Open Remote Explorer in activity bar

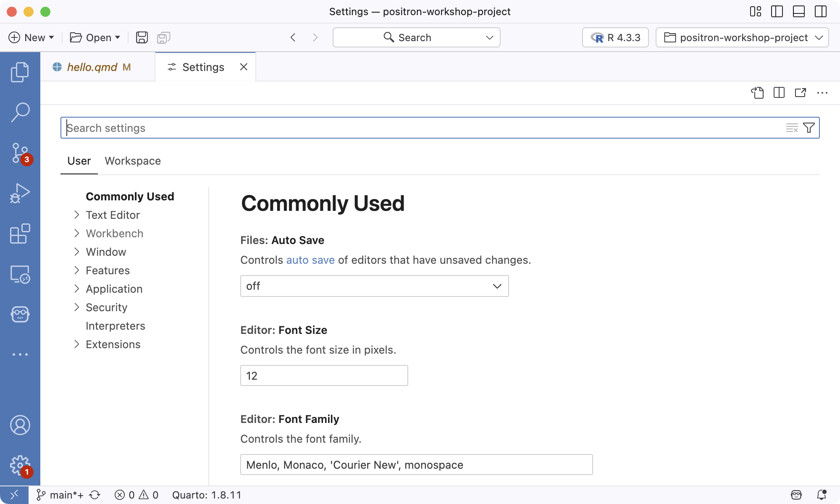click(20, 274)
